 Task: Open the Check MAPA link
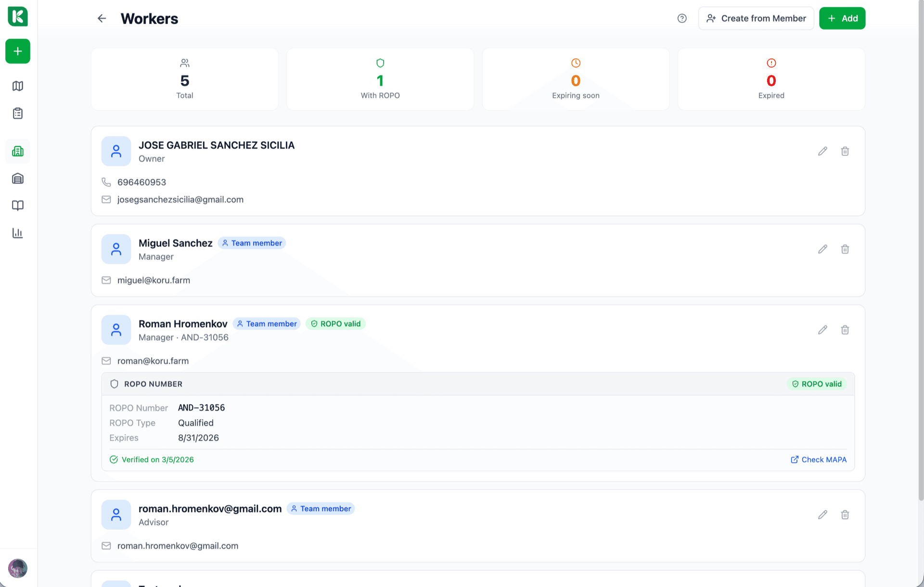[818, 459]
